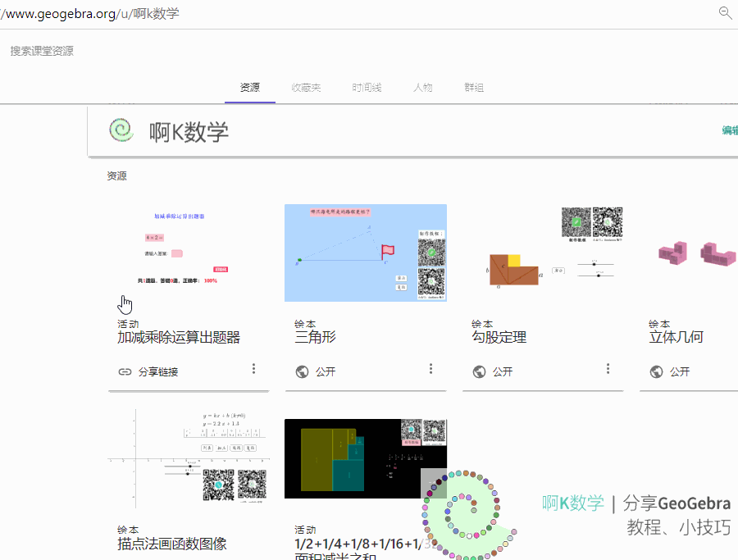Click globe icon on 三角形 card
The height and width of the screenshot is (560, 738).
click(x=302, y=371)
